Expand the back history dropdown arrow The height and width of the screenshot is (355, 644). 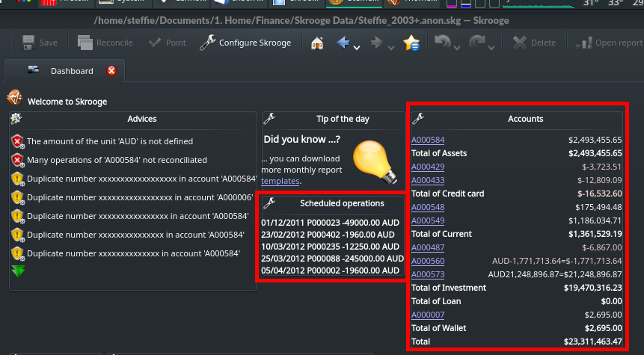357,48
